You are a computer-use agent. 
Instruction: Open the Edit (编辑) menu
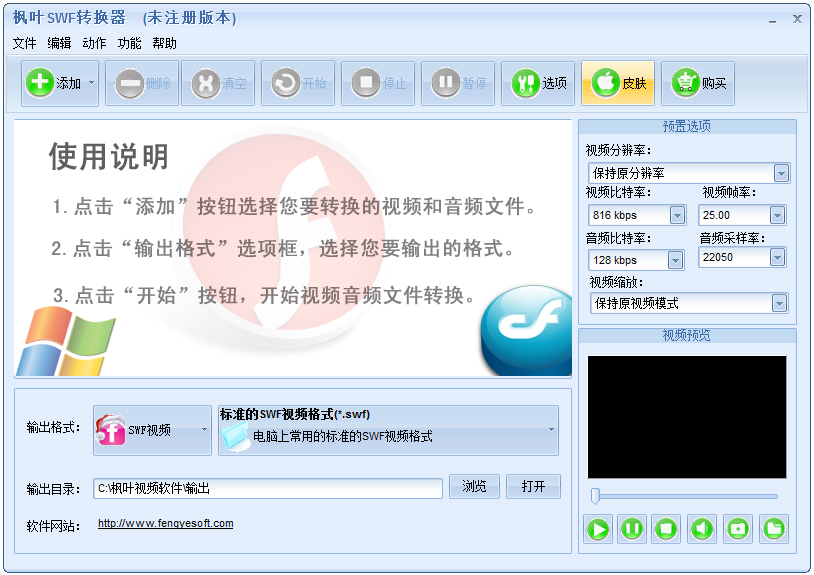[x=59, y=43]
